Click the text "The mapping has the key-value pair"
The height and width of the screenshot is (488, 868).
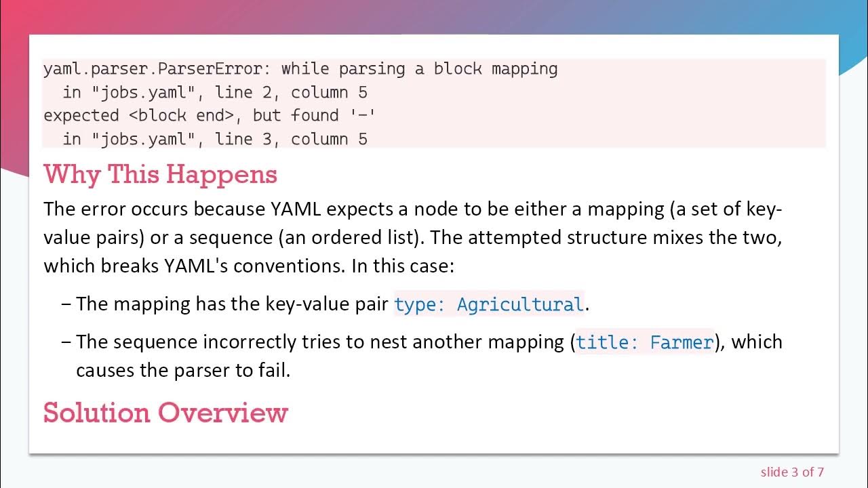coord(232,304)
